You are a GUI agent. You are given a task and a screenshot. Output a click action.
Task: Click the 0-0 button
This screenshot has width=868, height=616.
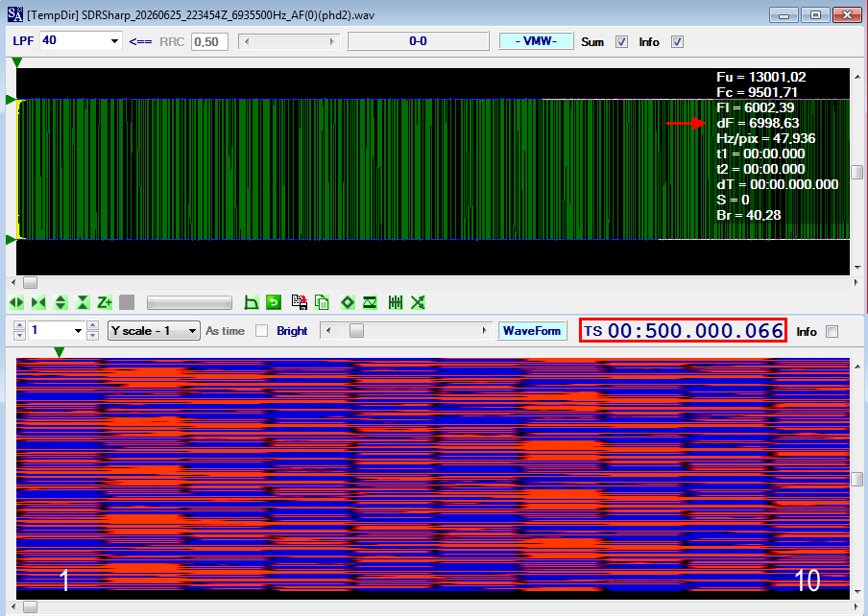[x=418, y=41]
